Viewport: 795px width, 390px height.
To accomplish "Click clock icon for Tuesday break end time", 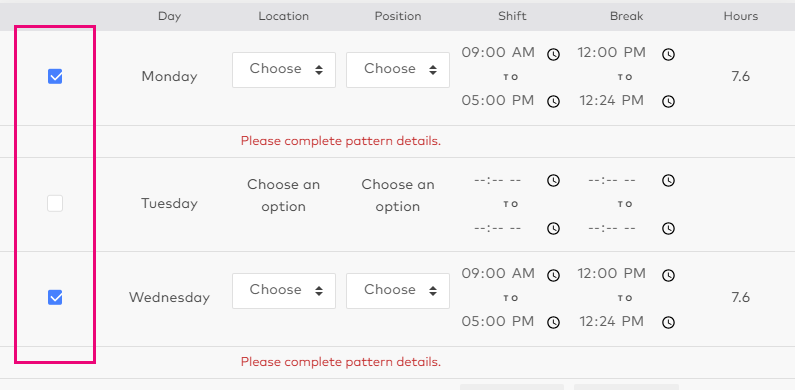I will [669, 229].
